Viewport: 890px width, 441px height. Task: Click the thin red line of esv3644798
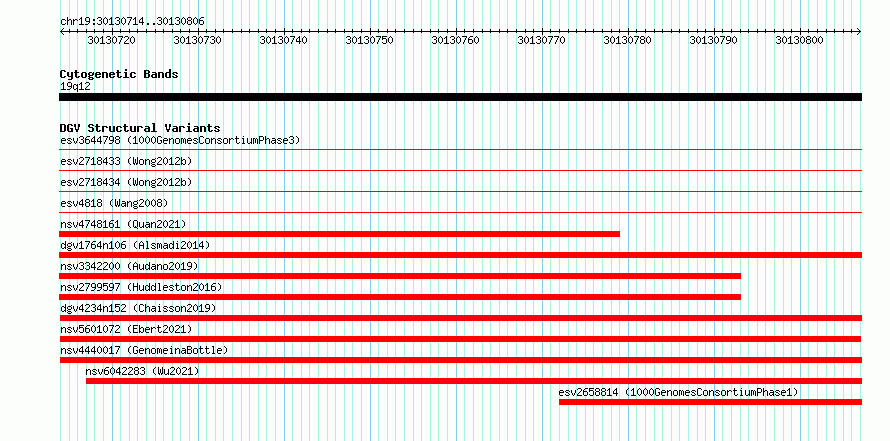(x=460, y=150)
